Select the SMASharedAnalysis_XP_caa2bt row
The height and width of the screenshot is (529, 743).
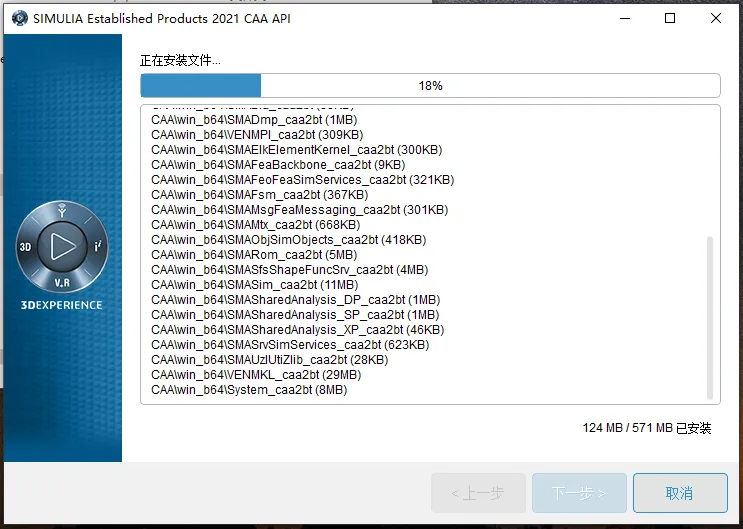(x=298, y=330)
